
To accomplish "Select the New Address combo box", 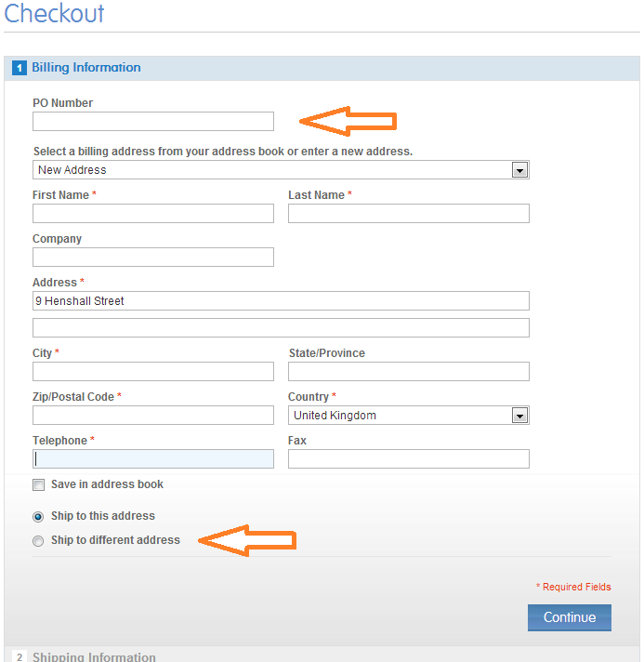I will click(x=281, y=170).
